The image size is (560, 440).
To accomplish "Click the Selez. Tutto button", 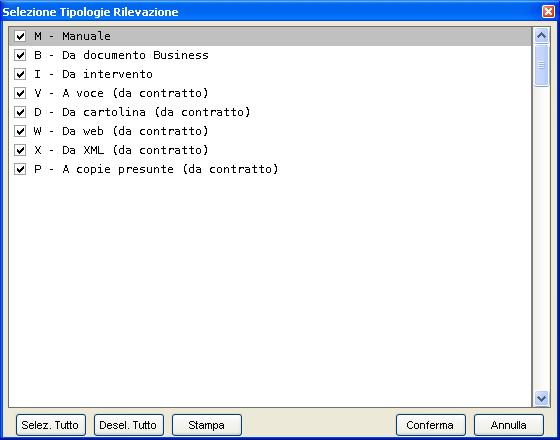I will tap(51, 425).
